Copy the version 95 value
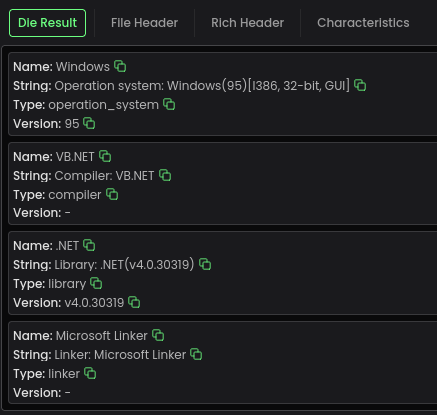The width and height of the screenshot is (437, 415). (89, 123)
